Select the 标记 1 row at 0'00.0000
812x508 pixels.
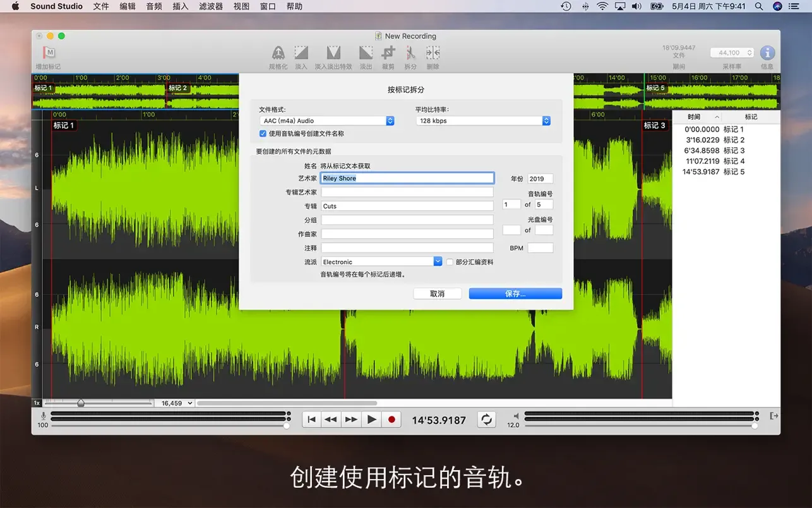[x=726, y=130]
